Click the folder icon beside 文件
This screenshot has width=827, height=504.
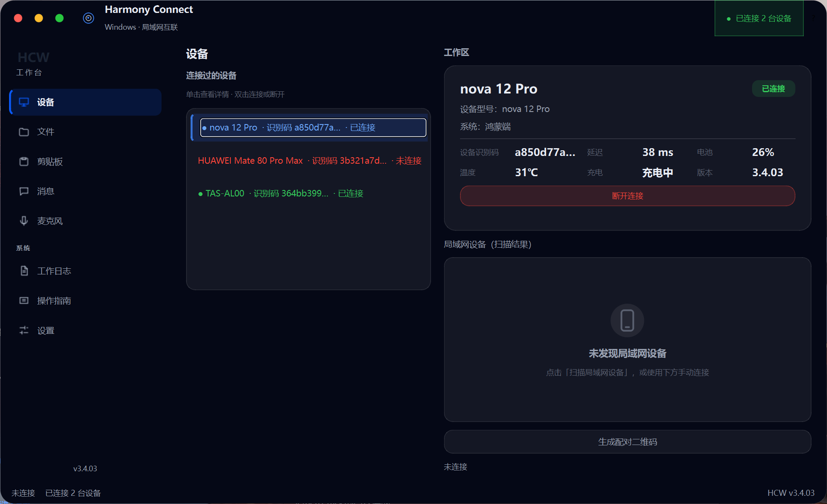pyautogui.click(x=24, y=132)
